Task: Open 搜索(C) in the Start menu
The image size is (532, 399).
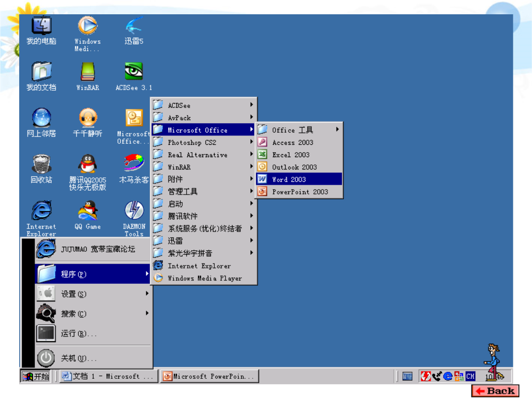Action: [93, 313]
